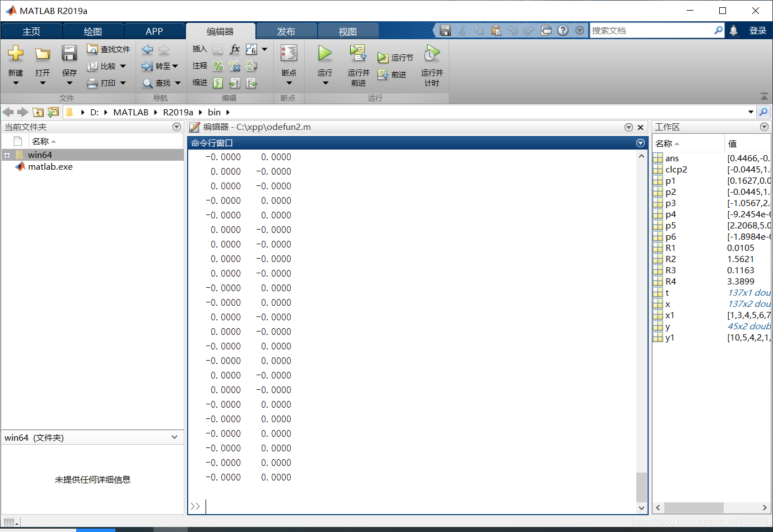This screenshot has height=532, width=773.
Task: Click the decrease indent icon
Action: [252, 83]
